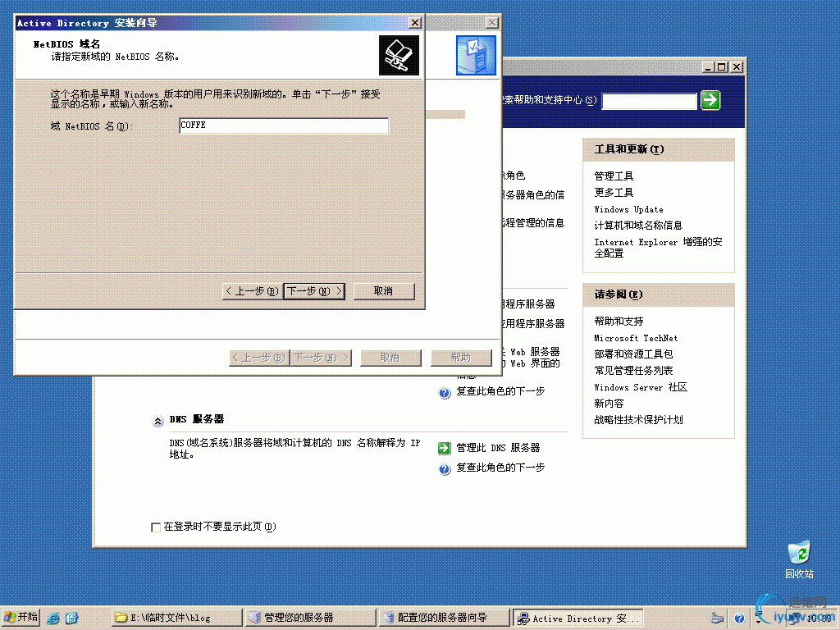Open 部署和资源工具包 link
The image size is (840, 630).
pyautogui.click(x=634, y=354)
